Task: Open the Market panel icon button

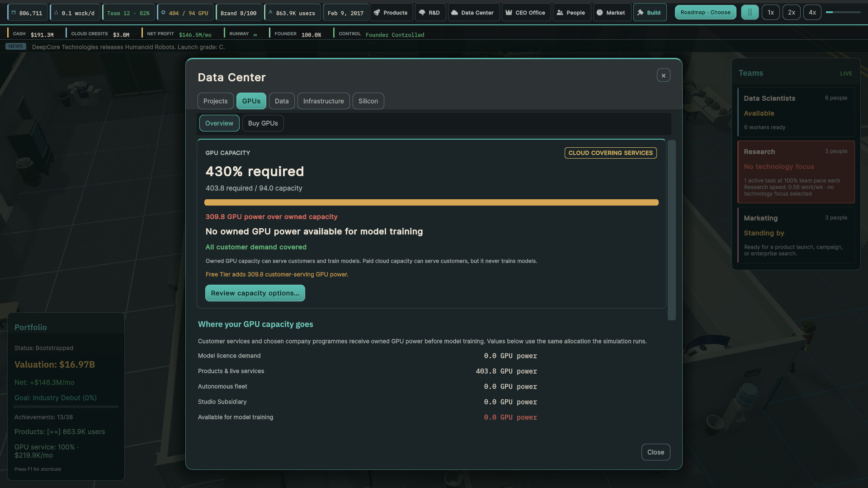Action: [612, 13]
